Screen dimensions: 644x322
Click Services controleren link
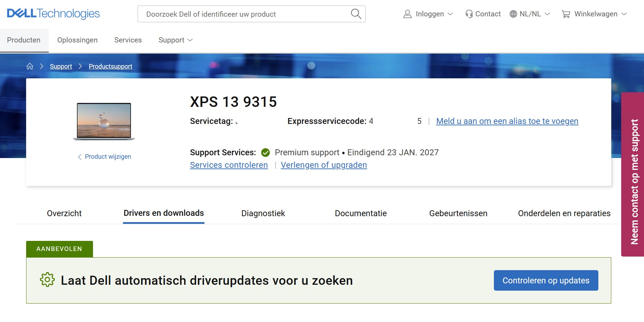coord(229,165)
